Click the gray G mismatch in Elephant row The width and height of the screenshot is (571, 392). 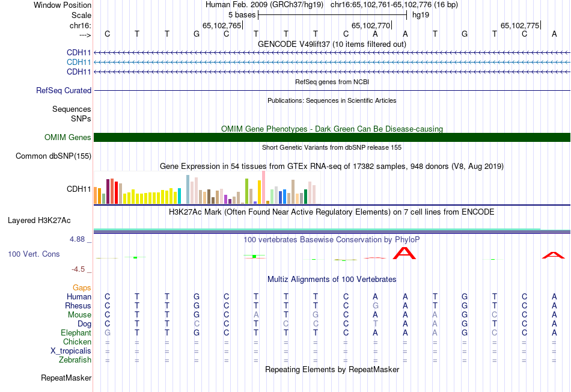point(107,332)
